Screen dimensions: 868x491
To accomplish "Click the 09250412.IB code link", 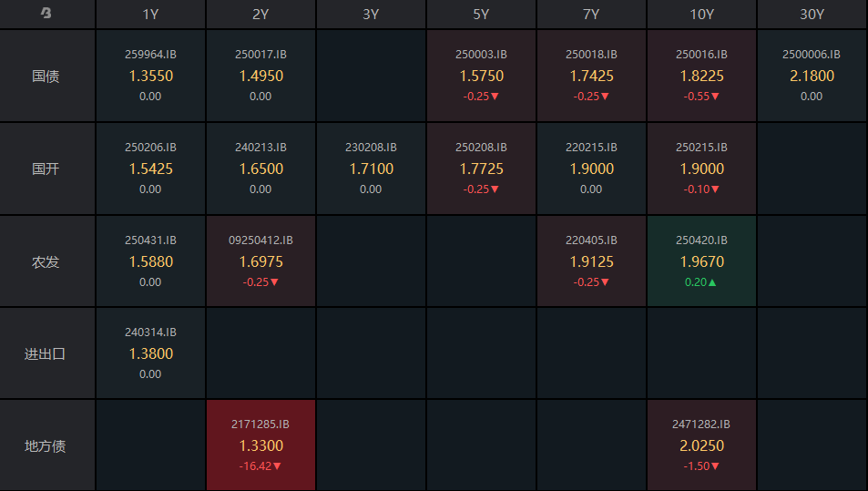I will pos(260,240).
